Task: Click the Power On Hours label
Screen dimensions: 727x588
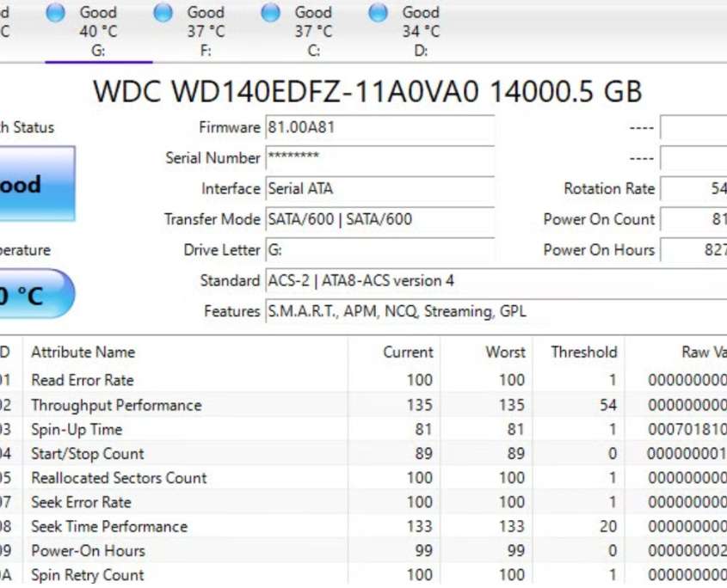Action: click(599, 250)
